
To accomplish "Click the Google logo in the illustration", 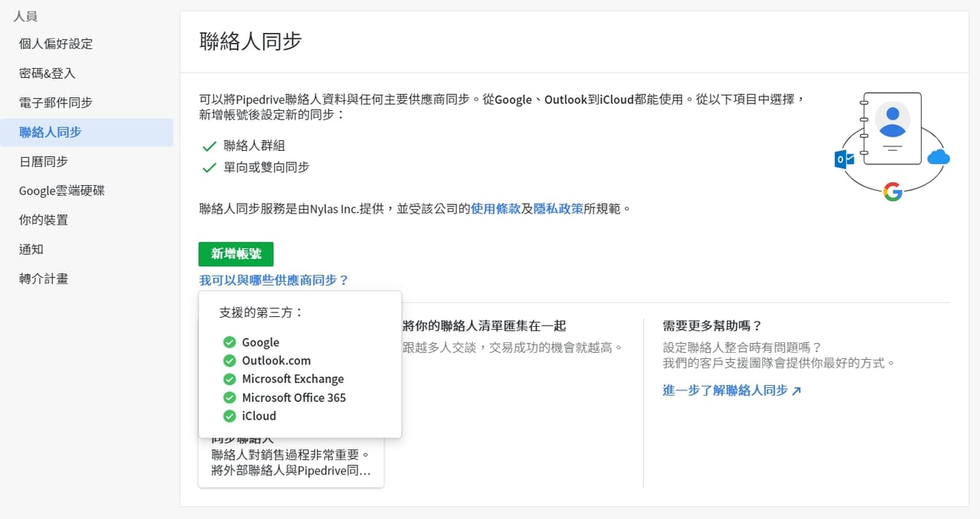I will click(892, 191).
